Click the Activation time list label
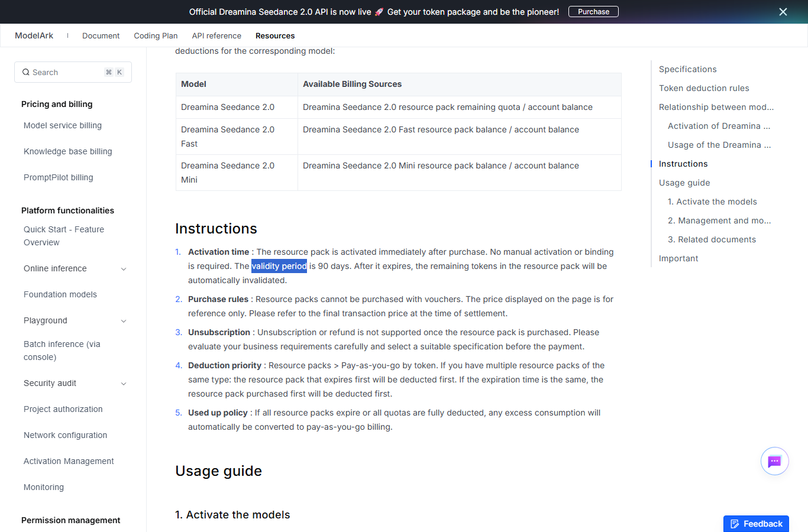The image size is (808, 532). (x=218, y=252)
